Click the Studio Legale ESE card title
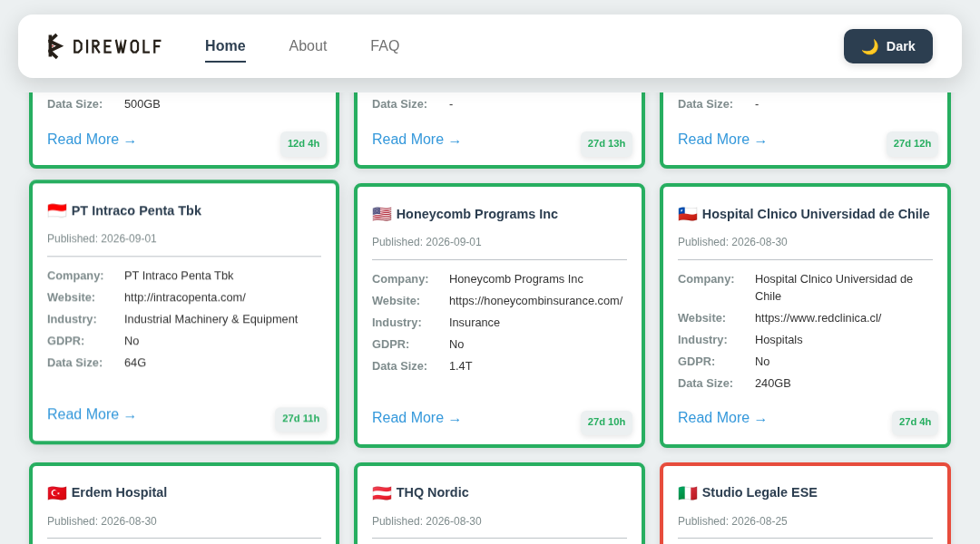 pos(759,493)
